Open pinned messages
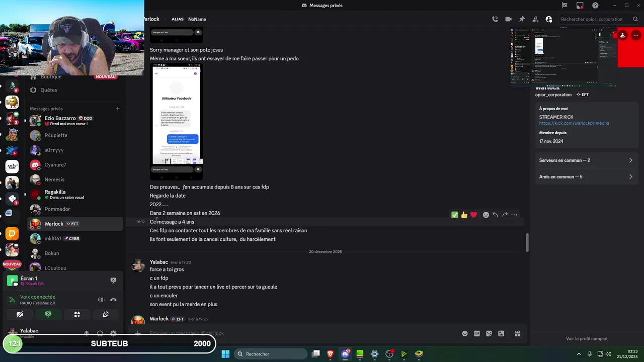This screenshot has height=362, width=644. point(522,19)
